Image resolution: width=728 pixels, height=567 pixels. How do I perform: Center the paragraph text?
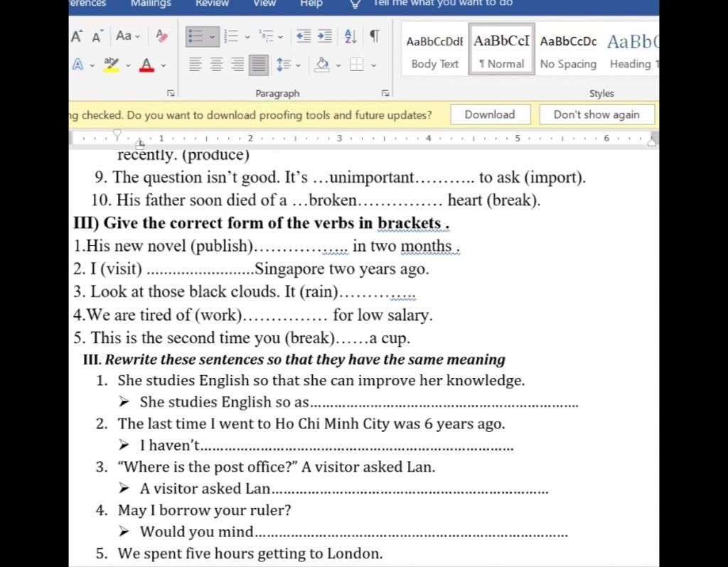tap(216, 65)
